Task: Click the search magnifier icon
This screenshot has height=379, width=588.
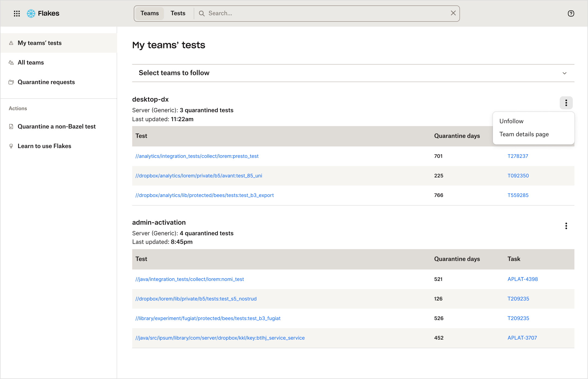Action: click(202, 13)
